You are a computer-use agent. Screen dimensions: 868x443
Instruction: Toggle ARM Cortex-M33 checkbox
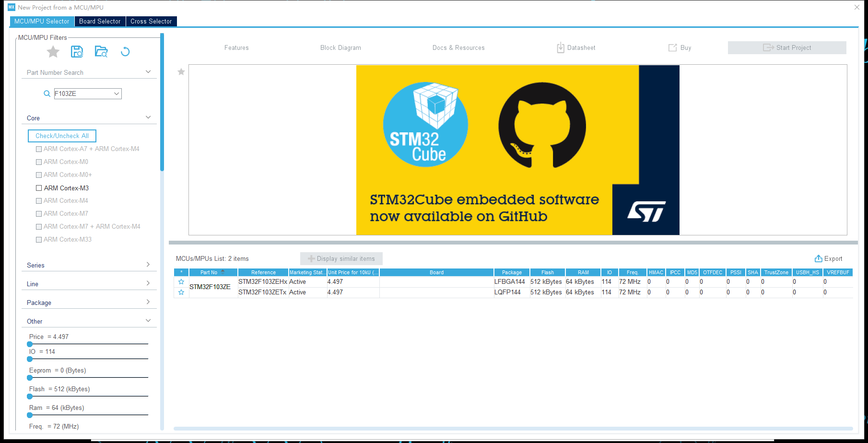[x=39, y=240]
